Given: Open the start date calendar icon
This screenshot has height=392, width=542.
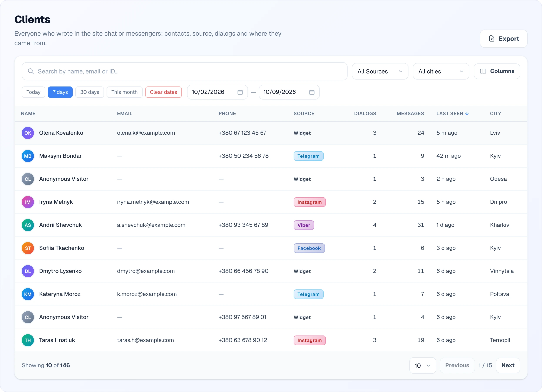Looking at the screenshot, I should coord(240,92).
